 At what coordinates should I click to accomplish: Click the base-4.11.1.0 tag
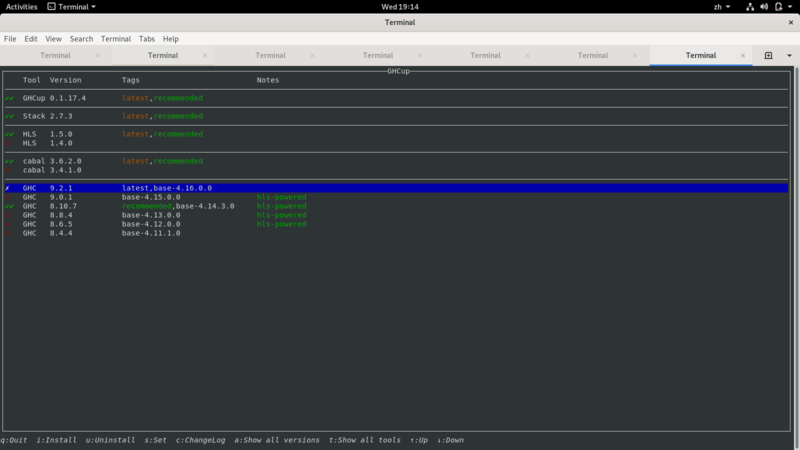click(151, 233)
